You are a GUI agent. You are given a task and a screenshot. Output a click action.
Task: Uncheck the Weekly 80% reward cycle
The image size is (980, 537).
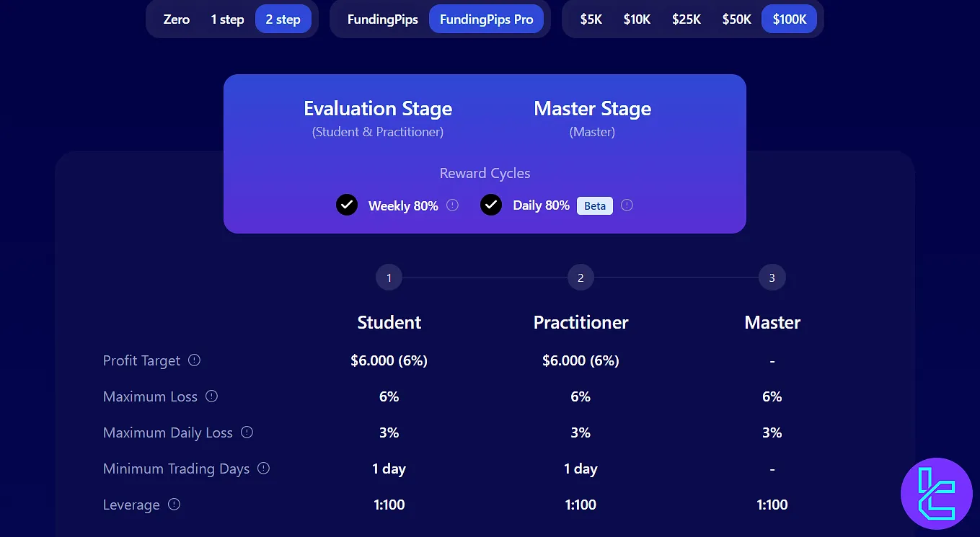coord(347,205)
